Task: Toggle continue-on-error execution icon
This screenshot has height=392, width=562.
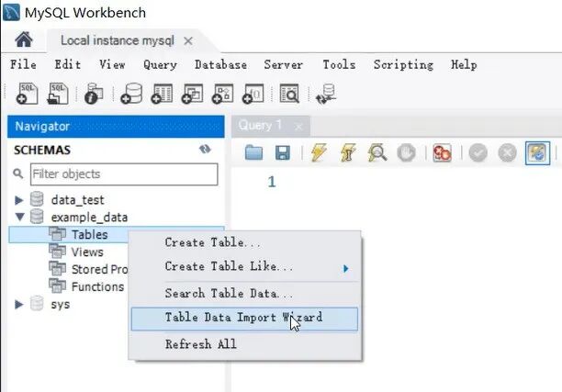Action: click(x=442, y=153)
